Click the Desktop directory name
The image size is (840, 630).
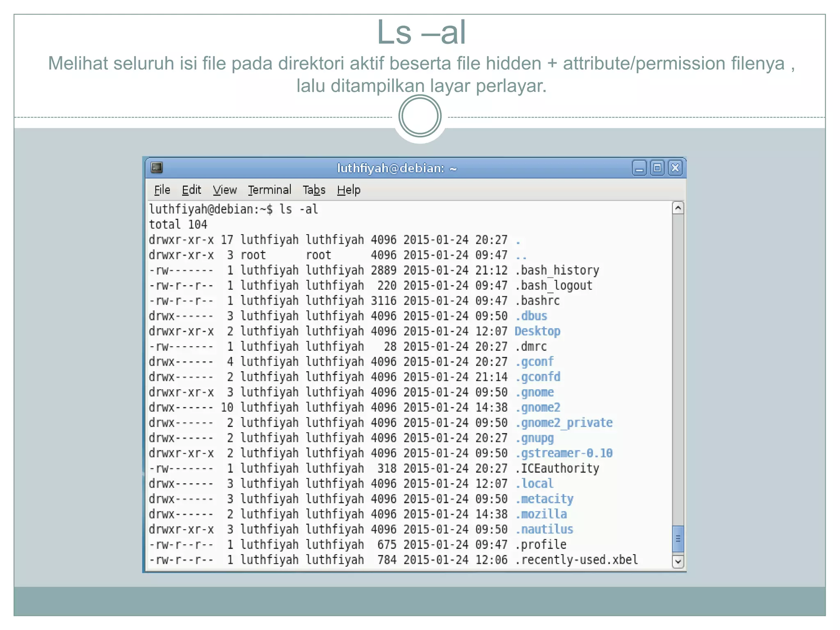coord(537,331)
